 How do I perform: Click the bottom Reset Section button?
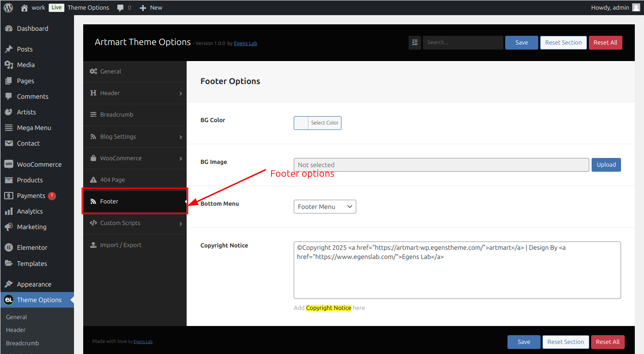coord(566,342)
